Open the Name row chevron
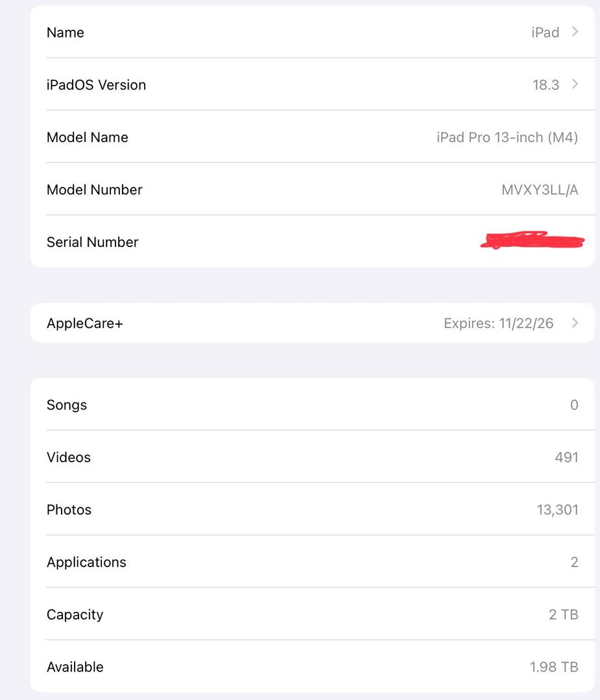Viewport: 600px width, 700px height. (575, 32)
